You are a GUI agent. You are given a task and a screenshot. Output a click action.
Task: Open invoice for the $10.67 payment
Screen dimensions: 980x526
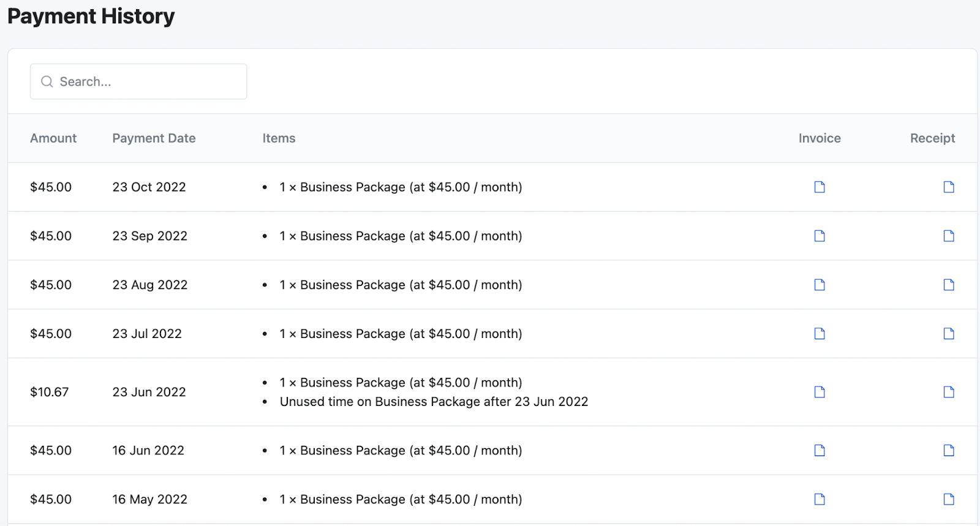point(820,392)
